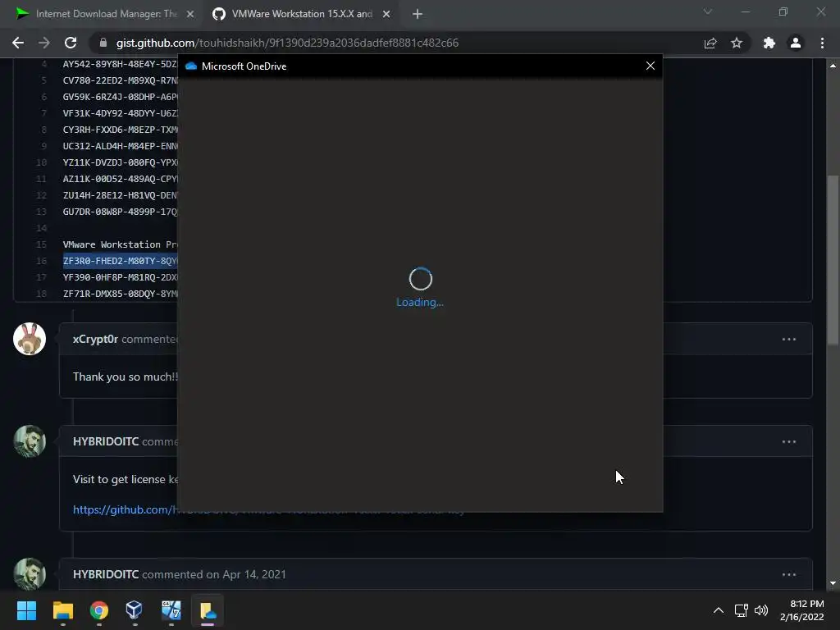The image size is (840, 630).
Task: Select key line ZF3R0-FHED2-M80TY
Action: coord(120,261)
